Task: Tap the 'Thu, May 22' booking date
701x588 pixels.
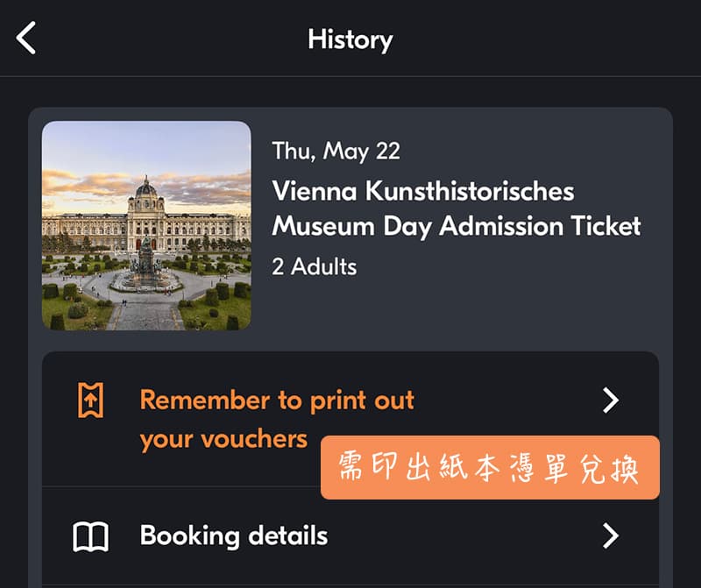Action: 336,151
